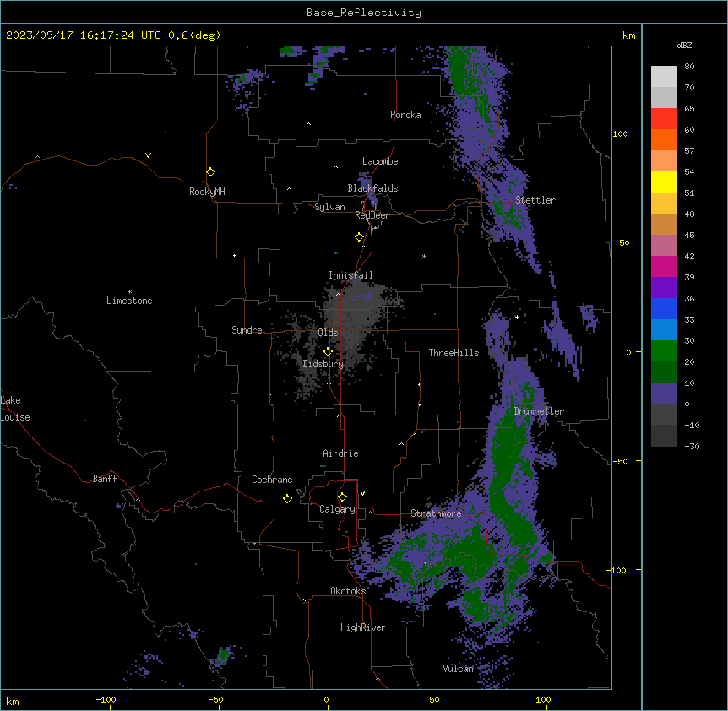The height and width of the screenshot is (711, 728).
Task: Click the magenta 42 dBZ legend swatch
Action: [x=664, y=266]
